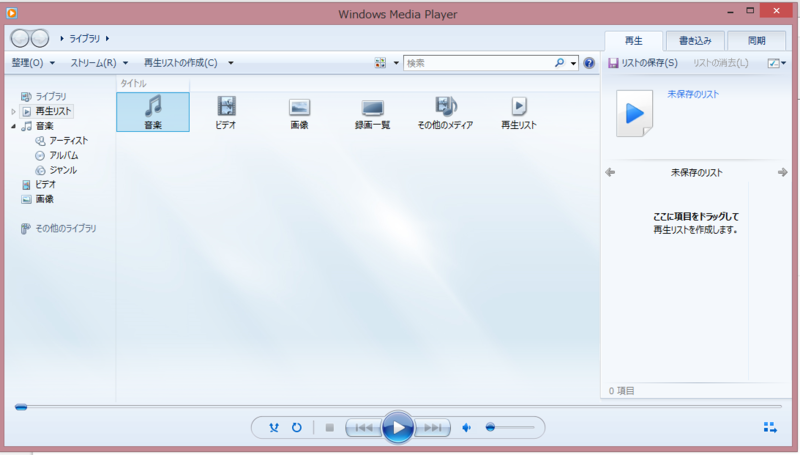This screenshot has width=800, height=455.
Task: Open the view options dropdown arrow
Action: (x=396, y=63)
